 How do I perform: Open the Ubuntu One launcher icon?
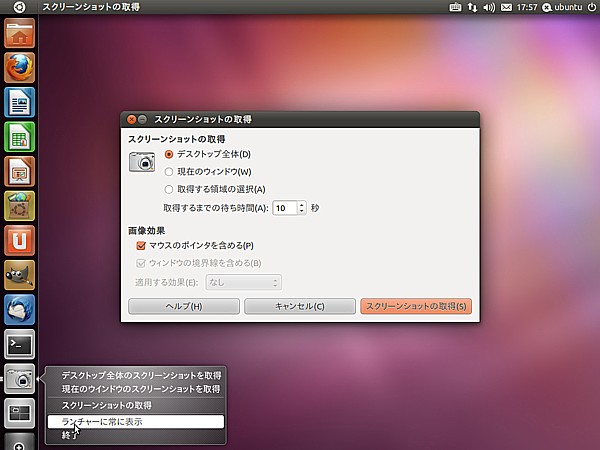(20, 240)
